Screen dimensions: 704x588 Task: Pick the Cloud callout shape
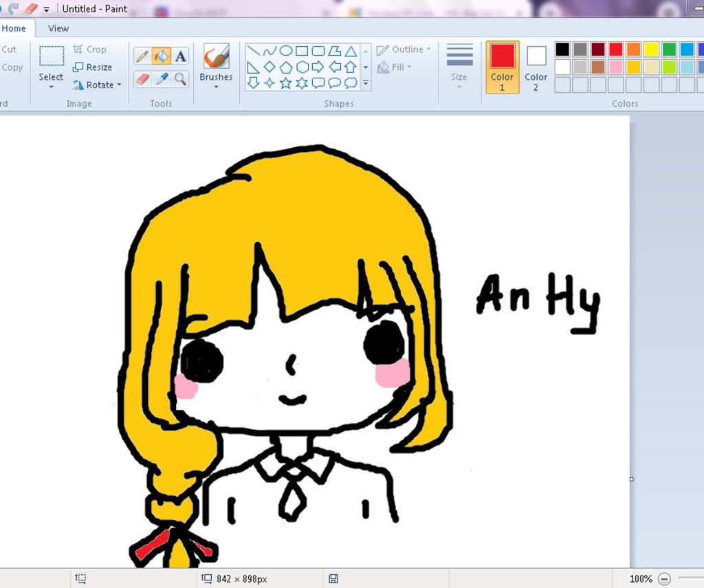click(x=351, y=83)
